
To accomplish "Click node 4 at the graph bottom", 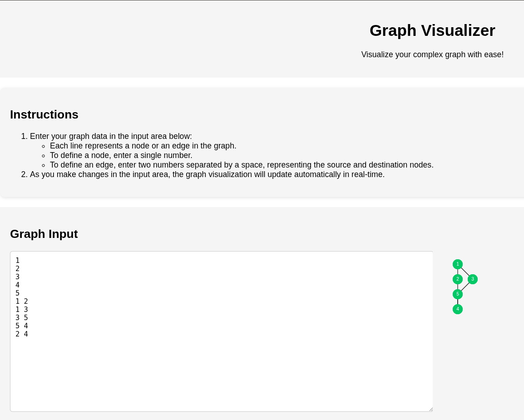I will pos(458,309).
